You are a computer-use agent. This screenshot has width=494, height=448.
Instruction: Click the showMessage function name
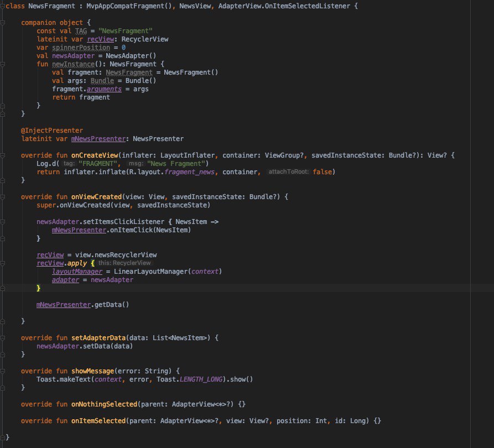[x=92, y=371]
